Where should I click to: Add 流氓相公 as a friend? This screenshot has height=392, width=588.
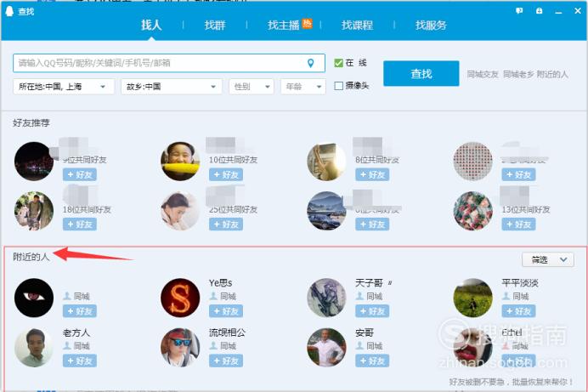tap(226, 361)
